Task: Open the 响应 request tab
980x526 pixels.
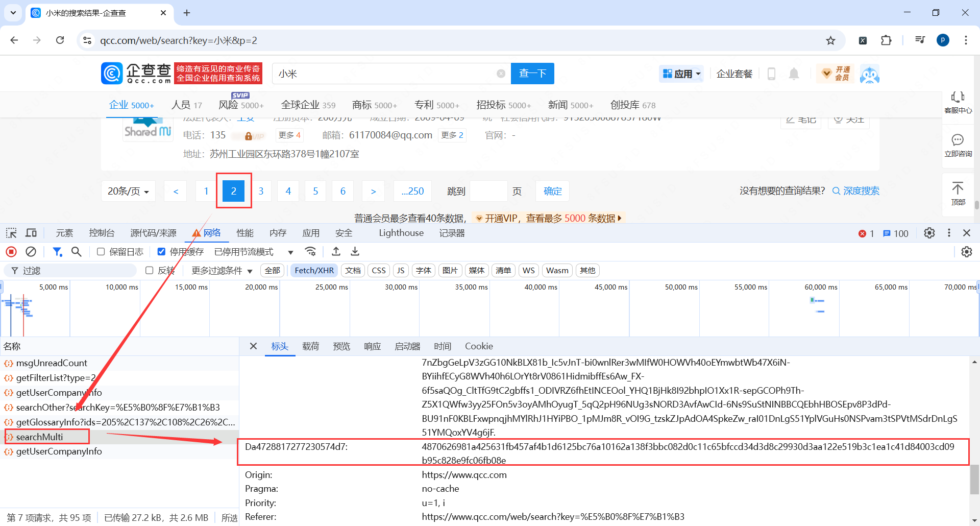Action: (373, 346)
